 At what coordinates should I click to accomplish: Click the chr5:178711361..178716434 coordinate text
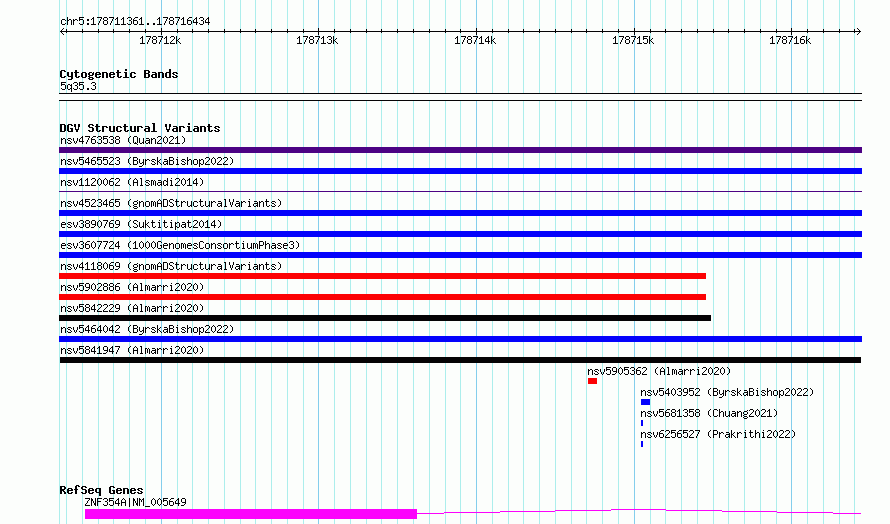[135, 22]
